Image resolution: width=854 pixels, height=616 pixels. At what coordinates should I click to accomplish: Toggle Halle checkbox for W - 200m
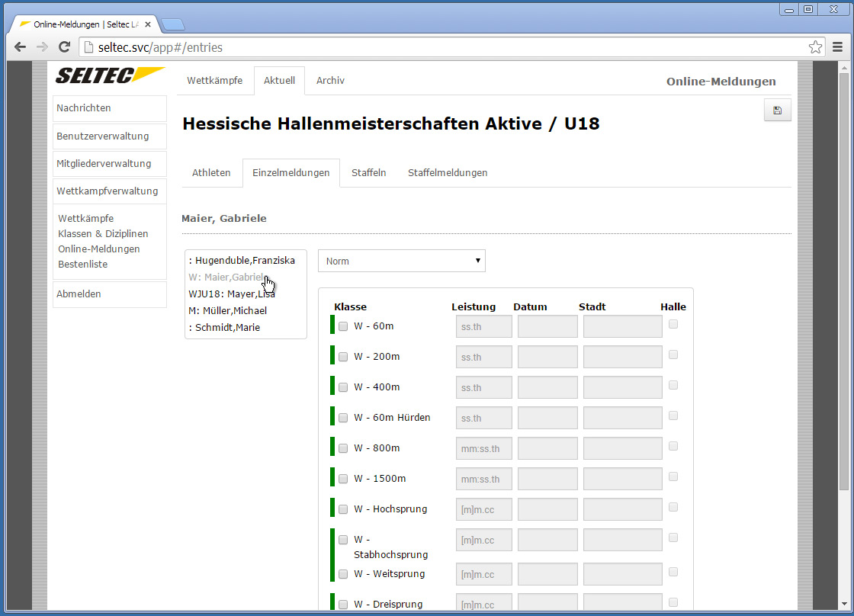coord(673,355)
